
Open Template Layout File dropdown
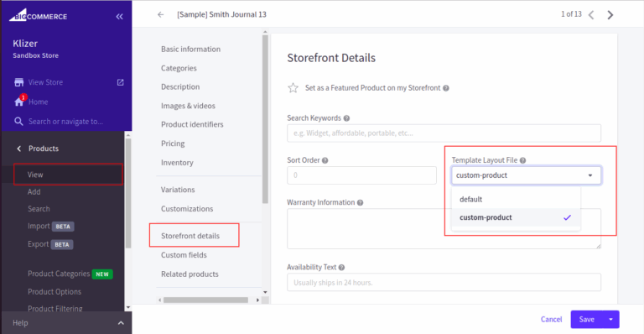pyautogui.click(x=526, y=175)
